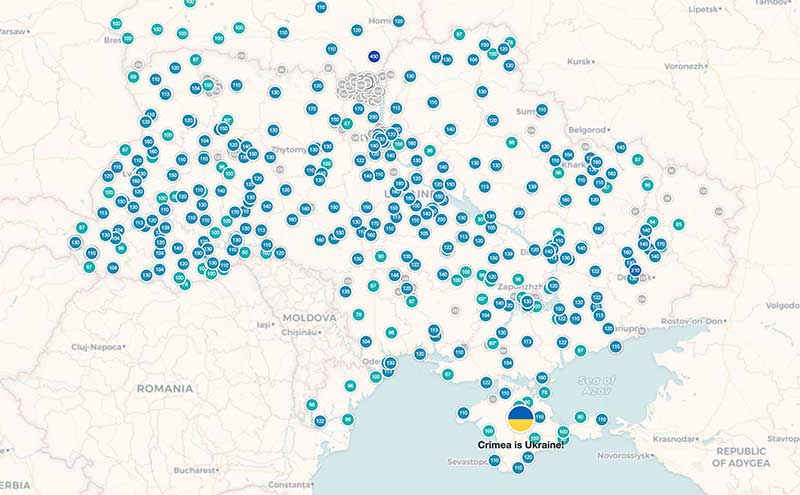Click the teal 78 marker beside Sea of Azov

[x=544, y=392]
